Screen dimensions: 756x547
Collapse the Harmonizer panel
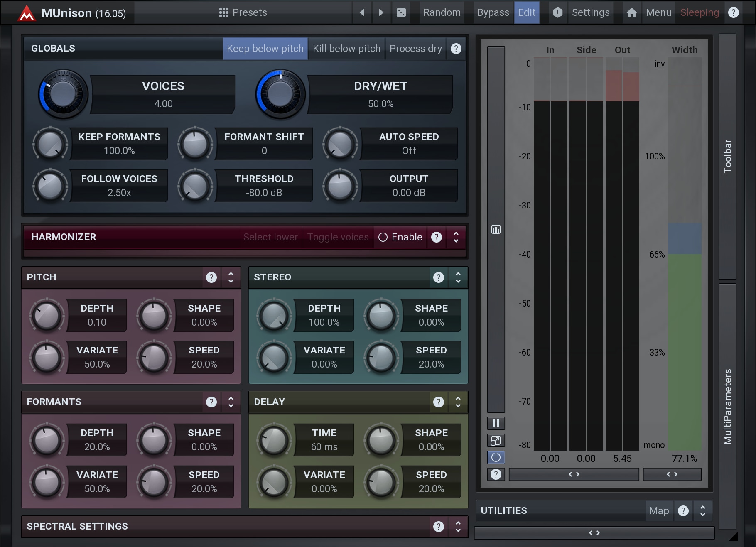(456, 237)
